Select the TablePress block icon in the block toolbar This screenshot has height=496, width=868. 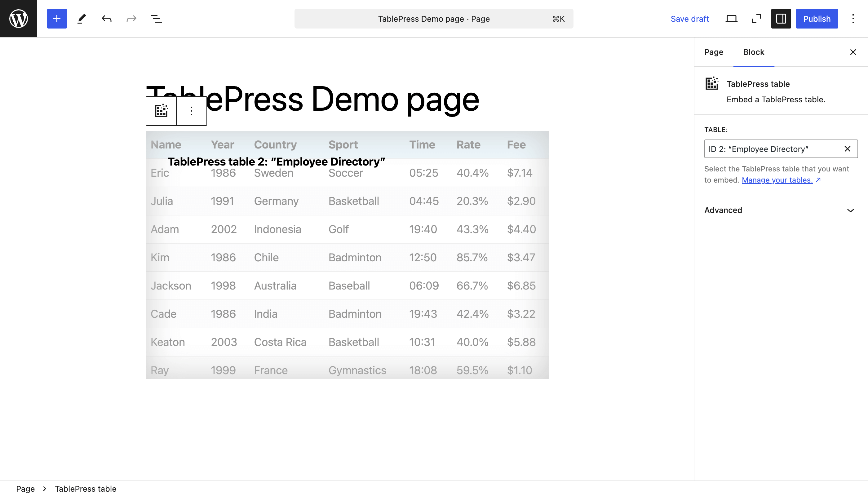[x=161, y=110]
